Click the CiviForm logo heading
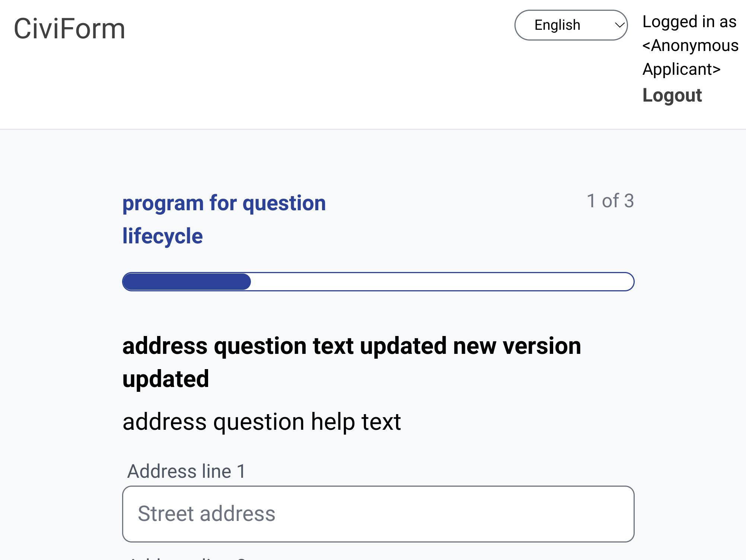The image size is (746, 560). click(x=69, y=29)
